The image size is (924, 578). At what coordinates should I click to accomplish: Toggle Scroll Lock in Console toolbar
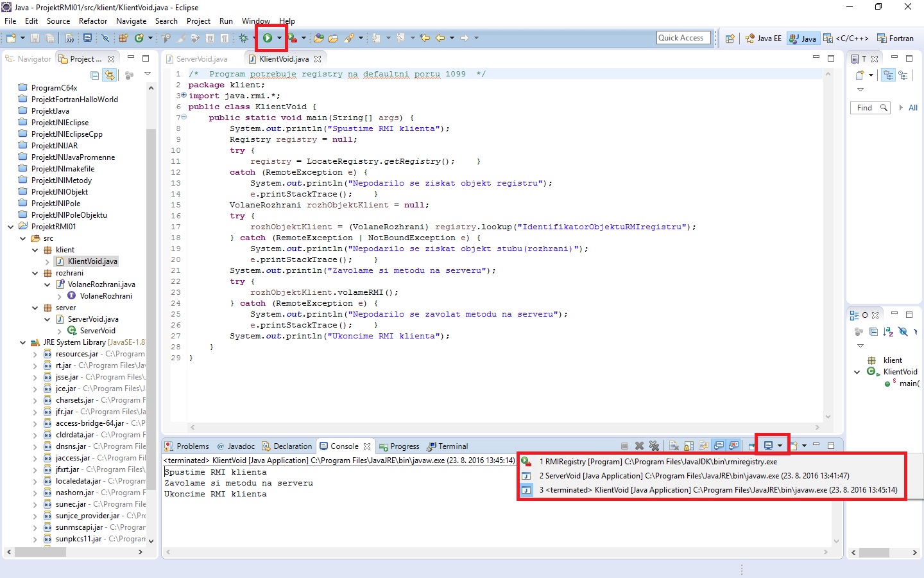coord(689,446)
